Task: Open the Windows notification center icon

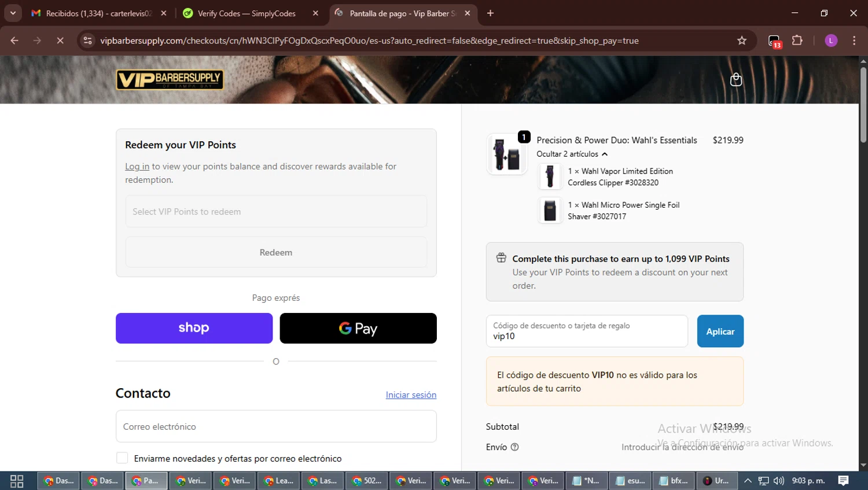Action: coord(844,481)
